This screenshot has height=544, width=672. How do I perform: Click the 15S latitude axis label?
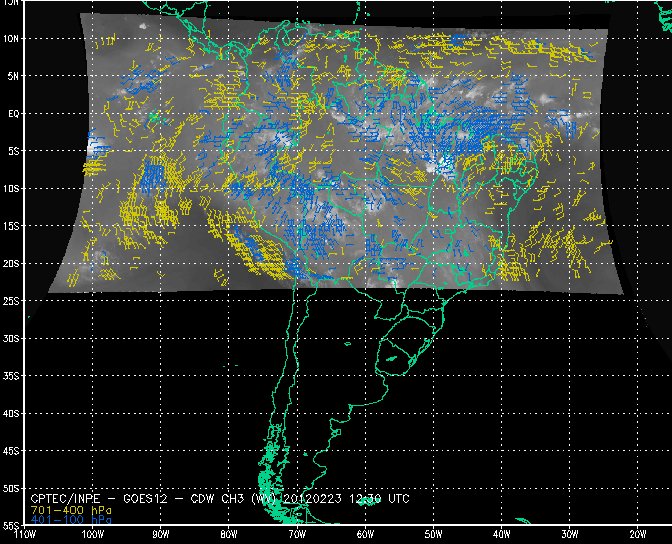pos(11,226)
